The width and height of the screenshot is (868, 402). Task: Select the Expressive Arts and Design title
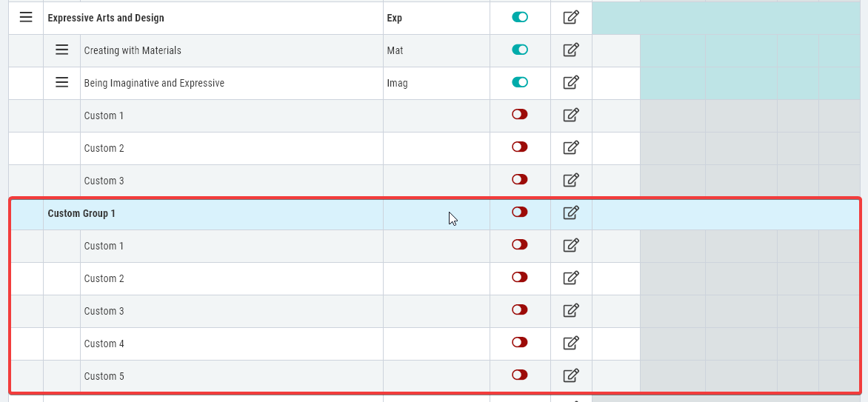(x=106, y=18)
